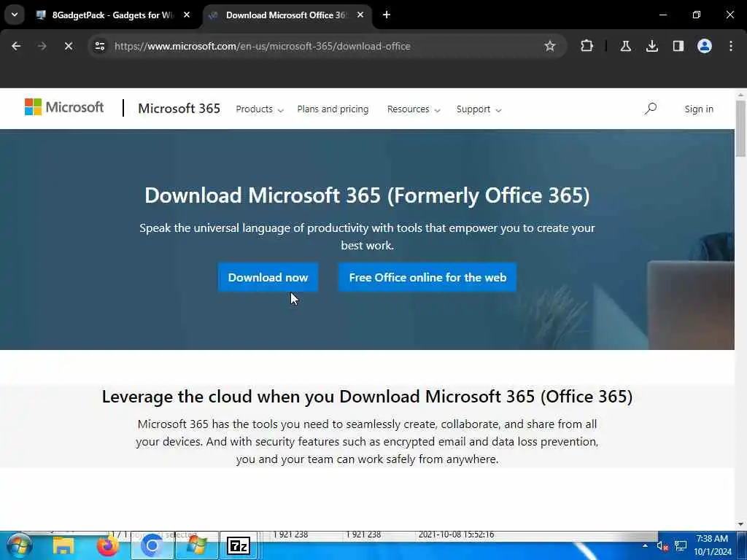This screenshot has width=747, height=560.
Task: Open the Extensions puzzle icon
Action: [x=587, y=46]
